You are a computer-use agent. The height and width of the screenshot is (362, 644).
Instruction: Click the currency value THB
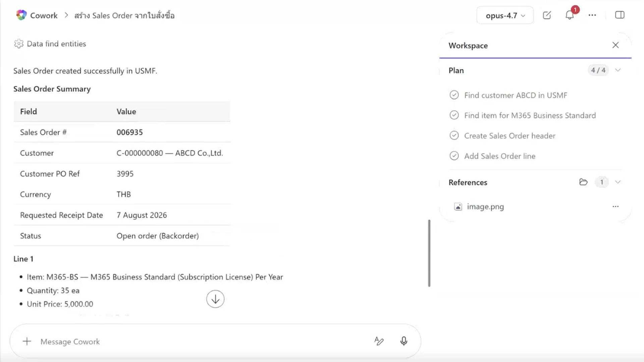tap(123, 194)
